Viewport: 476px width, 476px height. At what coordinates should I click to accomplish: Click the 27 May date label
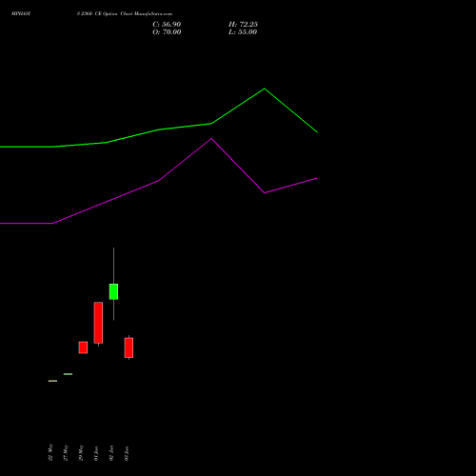66,452
